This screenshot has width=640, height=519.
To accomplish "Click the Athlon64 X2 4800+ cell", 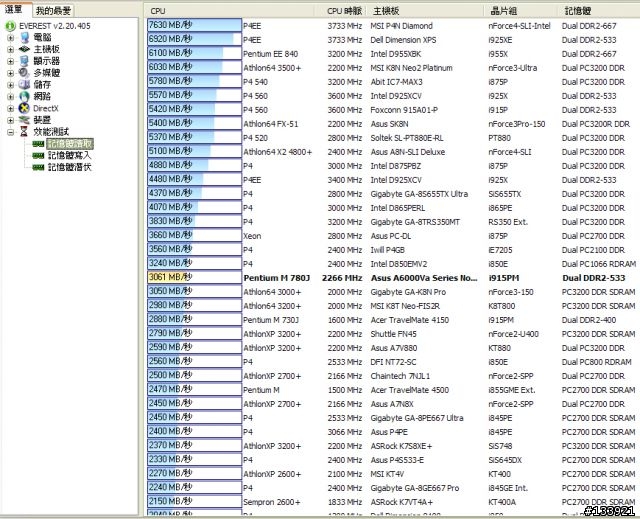I will 278,152.
